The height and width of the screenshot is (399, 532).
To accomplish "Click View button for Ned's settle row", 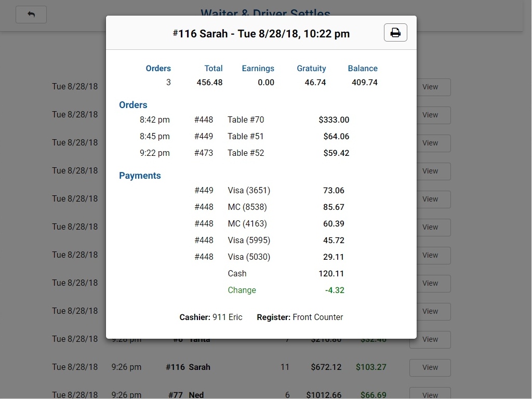I will pos(430,394).
